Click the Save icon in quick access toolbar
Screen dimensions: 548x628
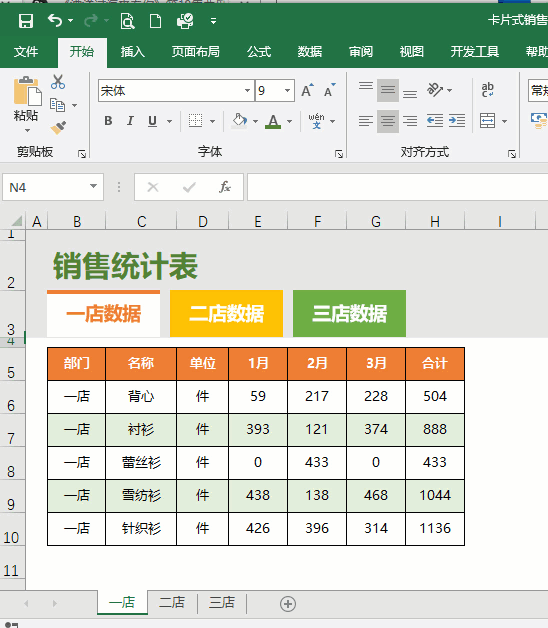(x=26, y=20)
